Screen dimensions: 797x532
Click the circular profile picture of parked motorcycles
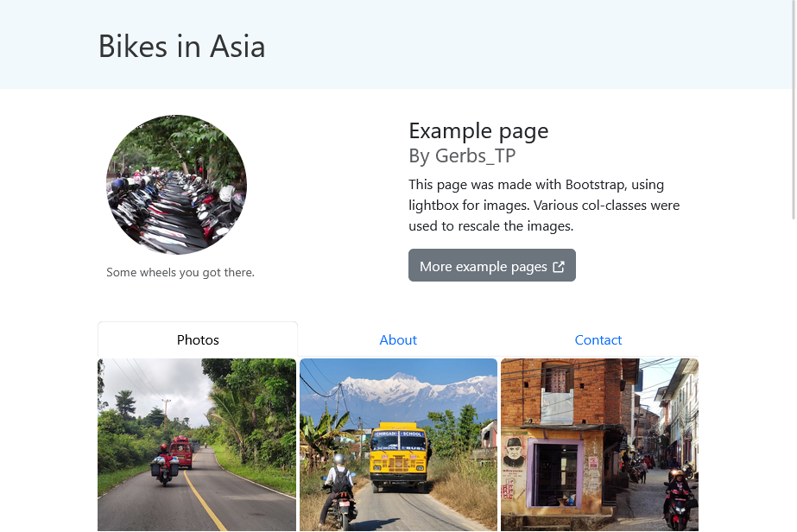pos(176,185)
